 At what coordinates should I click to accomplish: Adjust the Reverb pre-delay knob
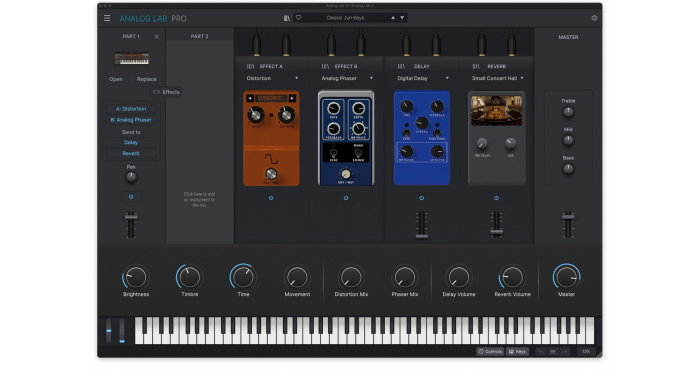click(482, 143)
